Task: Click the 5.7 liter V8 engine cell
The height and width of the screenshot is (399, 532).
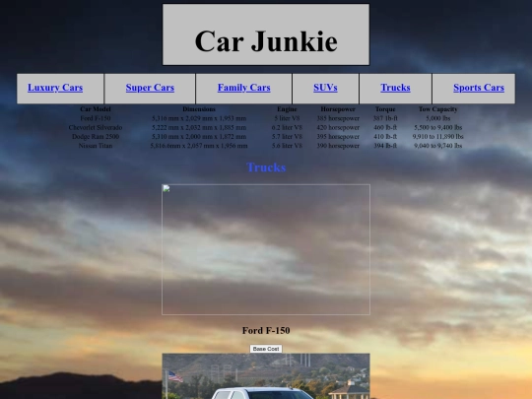Action: point(287,137)
